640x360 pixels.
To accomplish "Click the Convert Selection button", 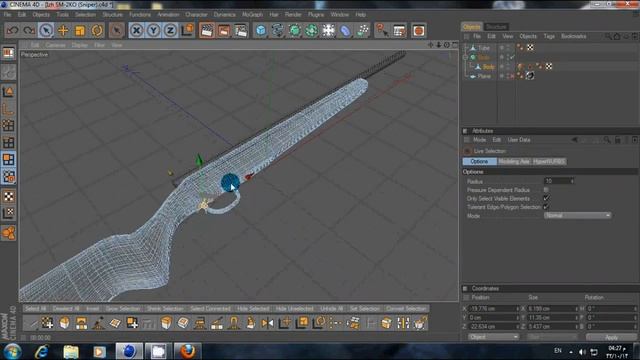I will pyautogui.click(x=406, y=309).
